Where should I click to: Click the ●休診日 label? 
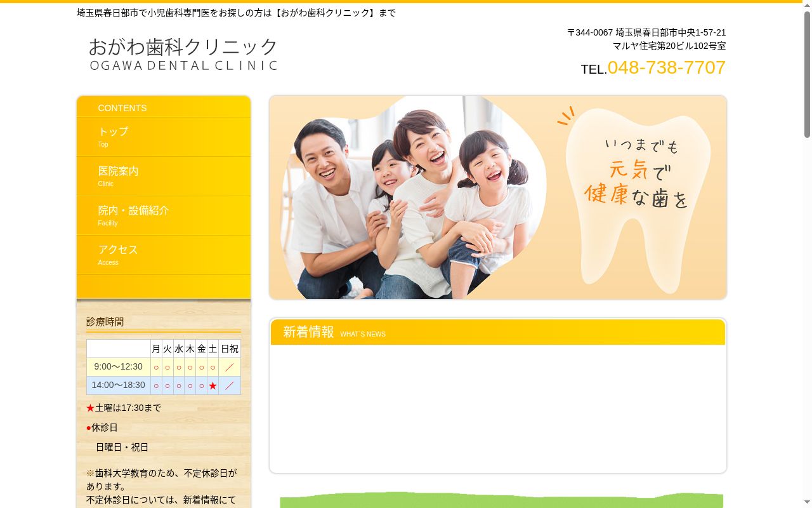102,427
